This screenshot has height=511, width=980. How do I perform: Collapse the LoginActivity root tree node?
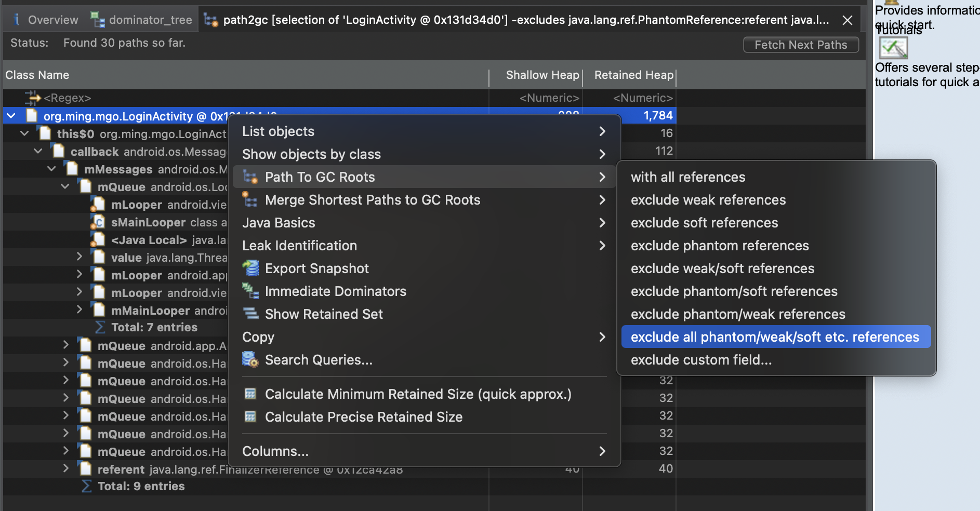click(11, 116)
